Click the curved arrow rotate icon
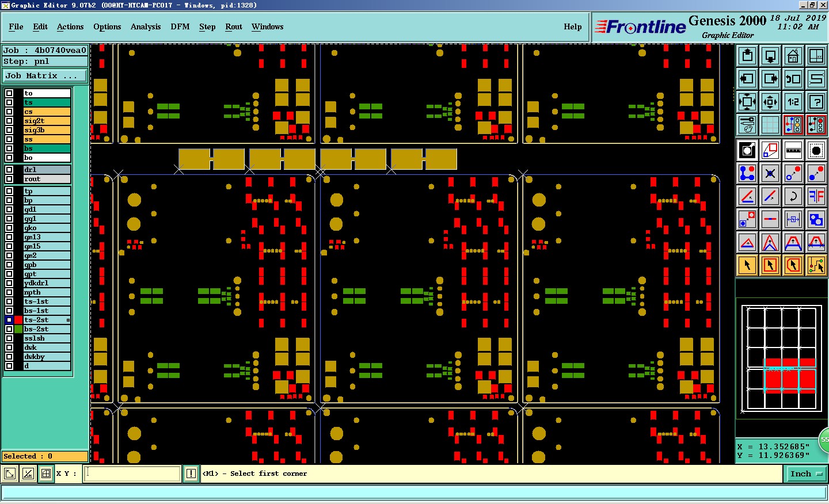This screenshot has height=504, width=829. pyautogui.click(x=793, y=196)
